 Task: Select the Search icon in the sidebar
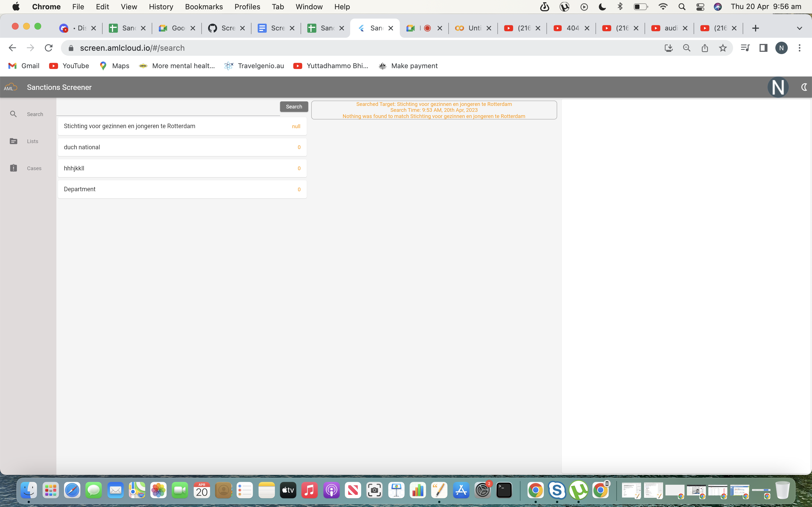[x=14, y=114]
